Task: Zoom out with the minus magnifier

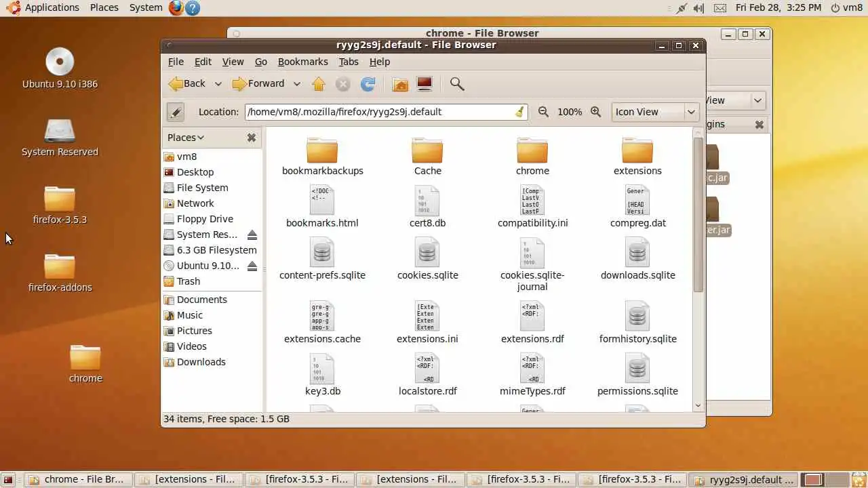Action: click(543, 112)
